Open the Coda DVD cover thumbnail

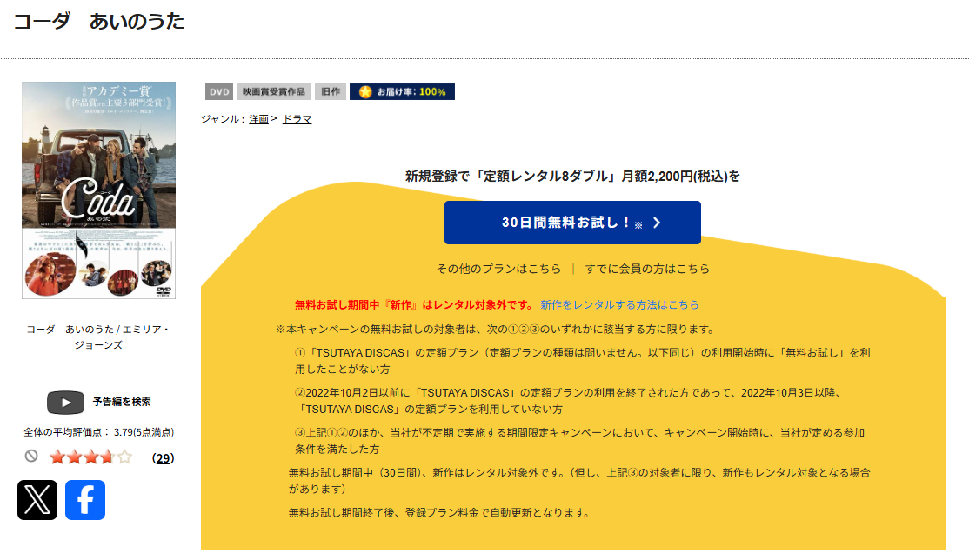[99, 190]
